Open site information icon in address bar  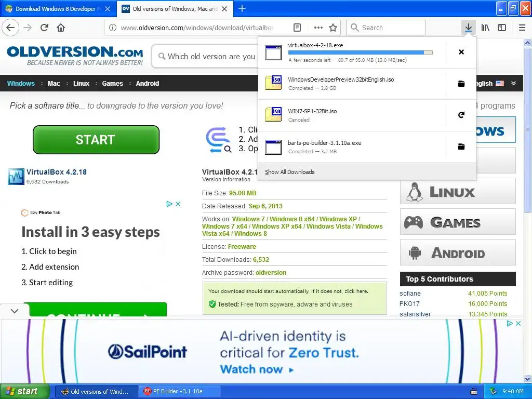tap(113, 28)
